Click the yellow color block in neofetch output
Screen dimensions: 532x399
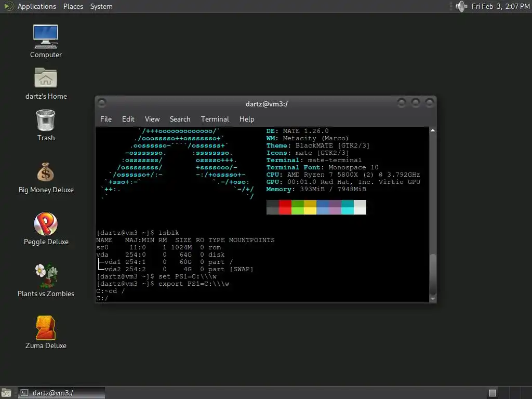(310, 207)
